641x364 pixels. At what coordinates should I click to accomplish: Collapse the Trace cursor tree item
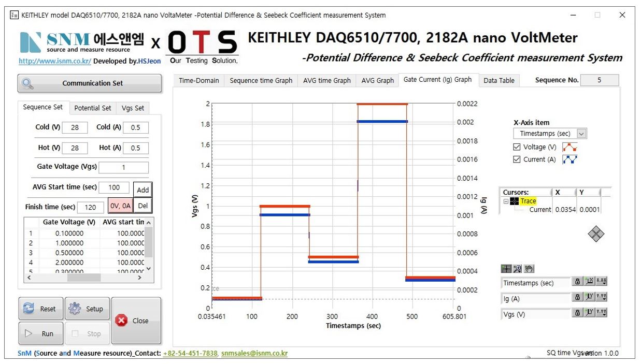(x=506, y=201)
